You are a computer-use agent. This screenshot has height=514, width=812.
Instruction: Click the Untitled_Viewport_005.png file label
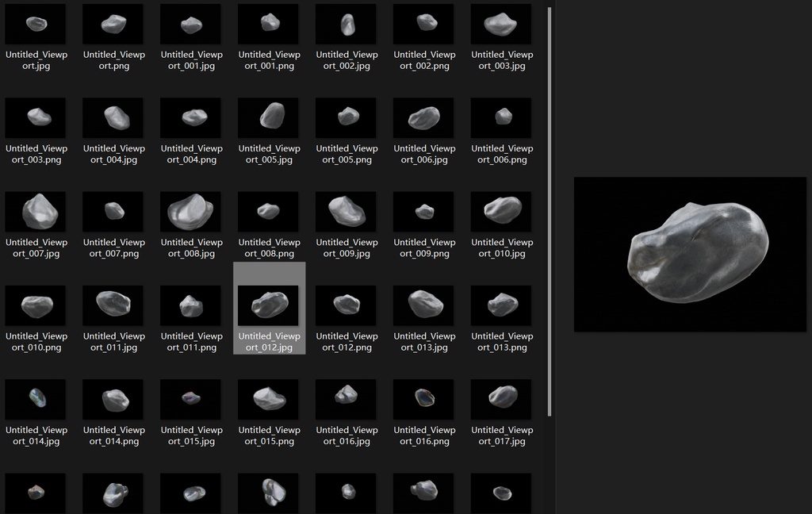[x=347, y=154]
